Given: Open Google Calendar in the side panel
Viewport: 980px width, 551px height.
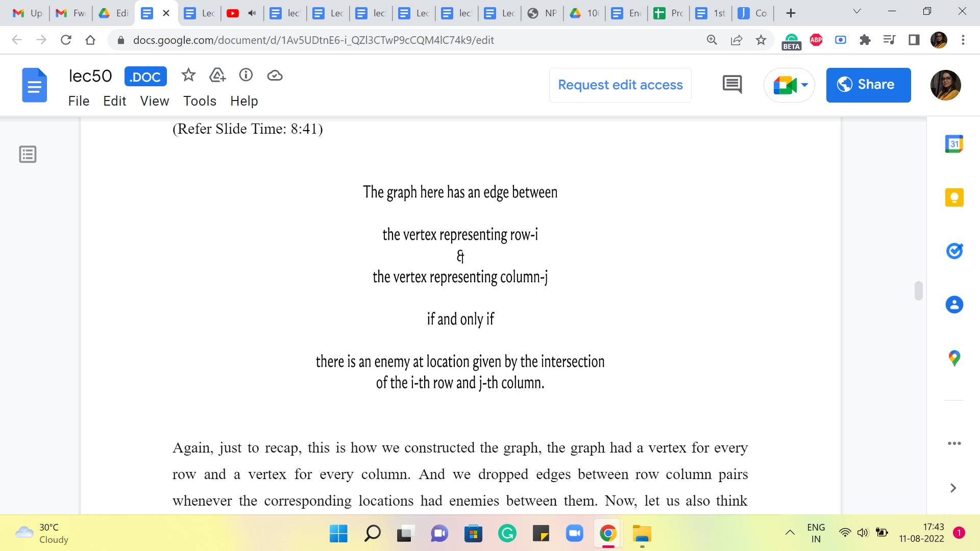Looking at the screenshot, I should pos(954,144).
